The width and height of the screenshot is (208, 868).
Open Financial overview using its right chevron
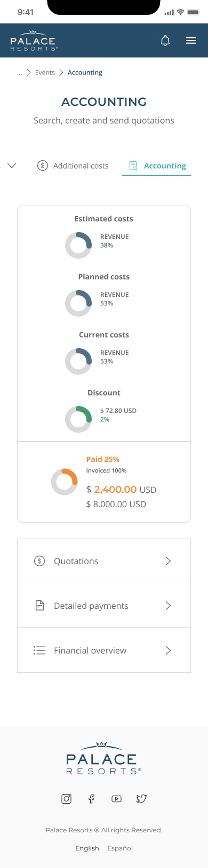click(168, 650)
